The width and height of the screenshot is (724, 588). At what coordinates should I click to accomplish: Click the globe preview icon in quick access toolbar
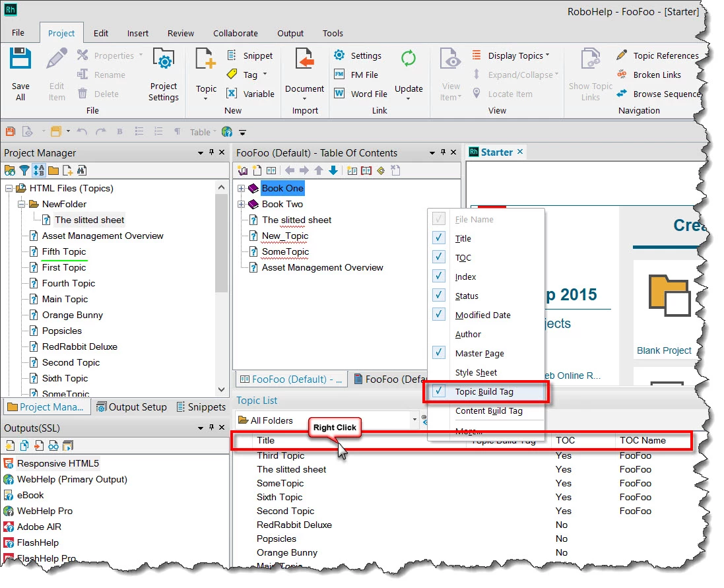[227, 132]
